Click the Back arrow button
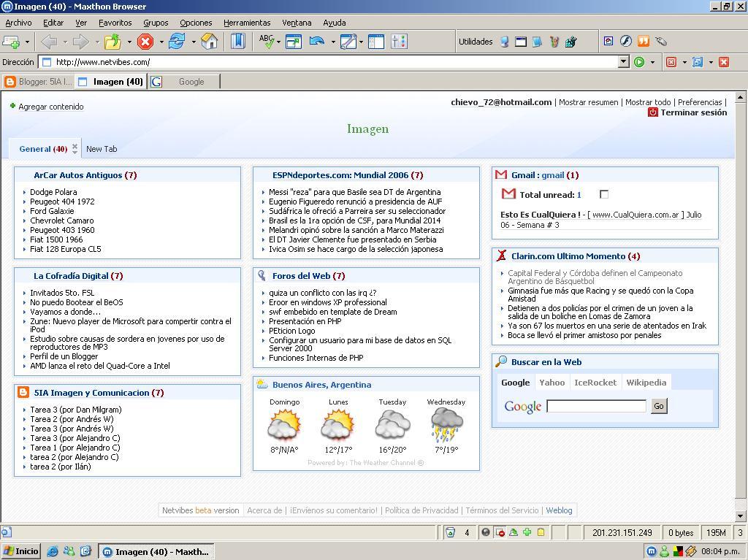748x560 pixels. pos(49,42)
